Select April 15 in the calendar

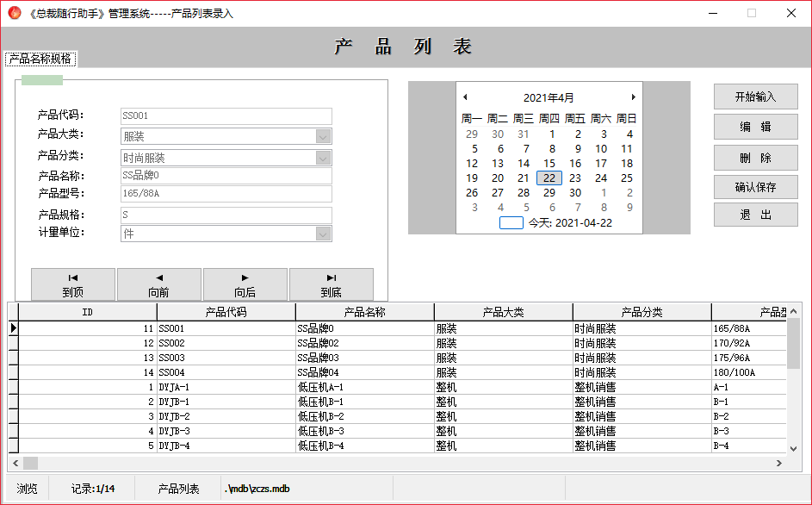pos(549,164)
